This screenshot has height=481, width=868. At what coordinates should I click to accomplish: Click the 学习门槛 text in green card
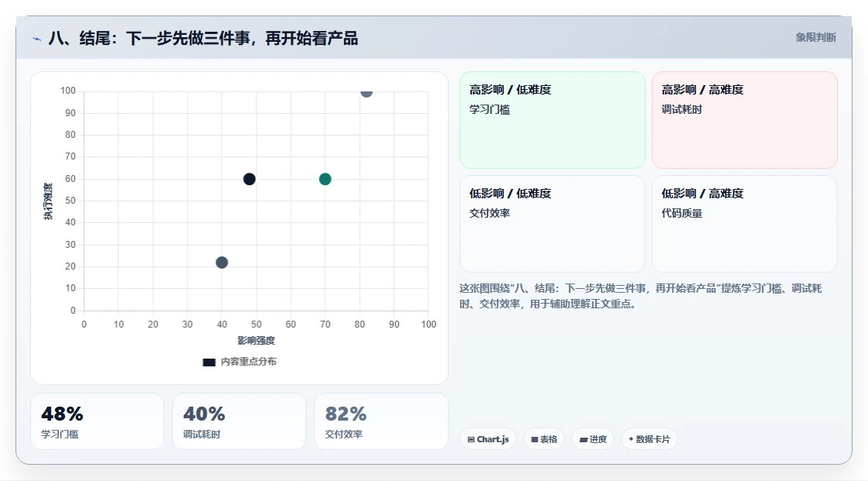[x=490, y=109]
